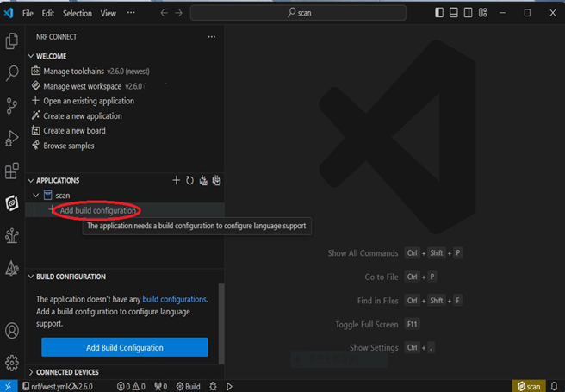This screenshot has width=565, height=392.
Task: Open the Extensions view icon
Action: (12, 171)
